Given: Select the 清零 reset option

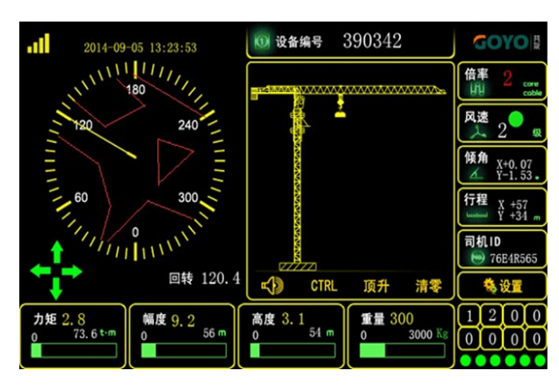Looking at the screenshot, I should pos(429,286).
